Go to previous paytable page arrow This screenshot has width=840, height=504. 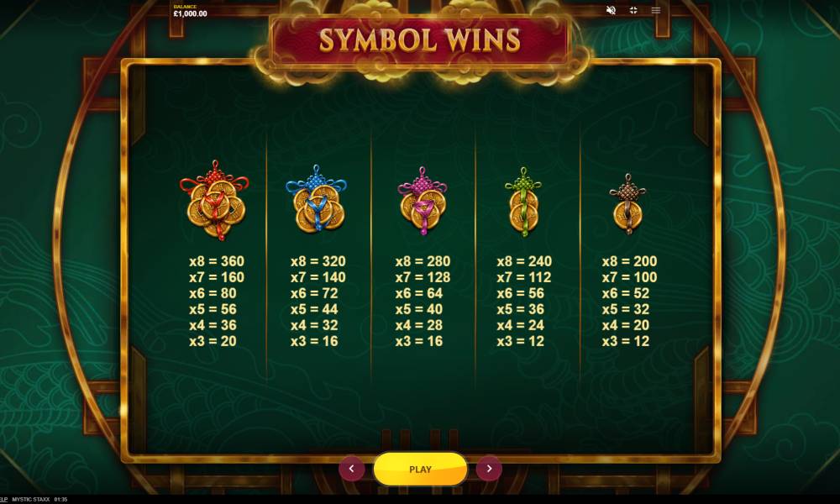tap(351, 469)
